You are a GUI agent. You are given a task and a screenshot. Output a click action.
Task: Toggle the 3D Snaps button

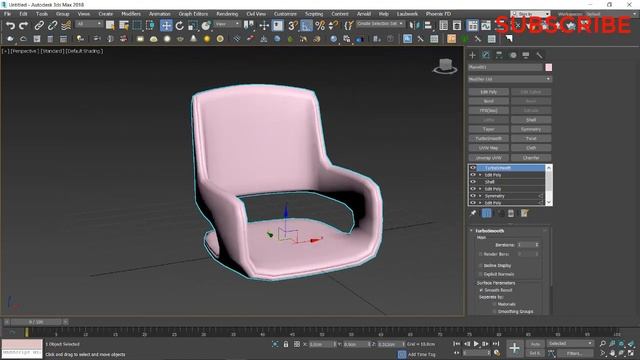pos(292,26)
